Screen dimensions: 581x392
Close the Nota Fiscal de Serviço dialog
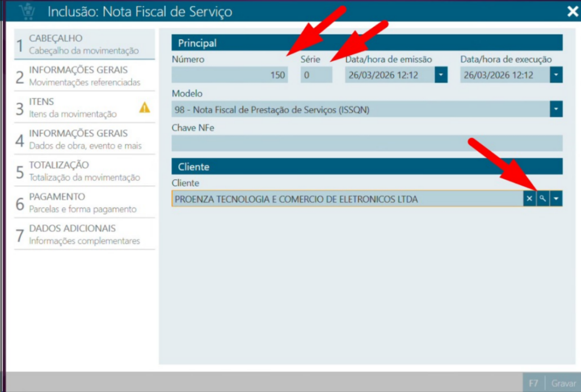[x=572, y=11]
